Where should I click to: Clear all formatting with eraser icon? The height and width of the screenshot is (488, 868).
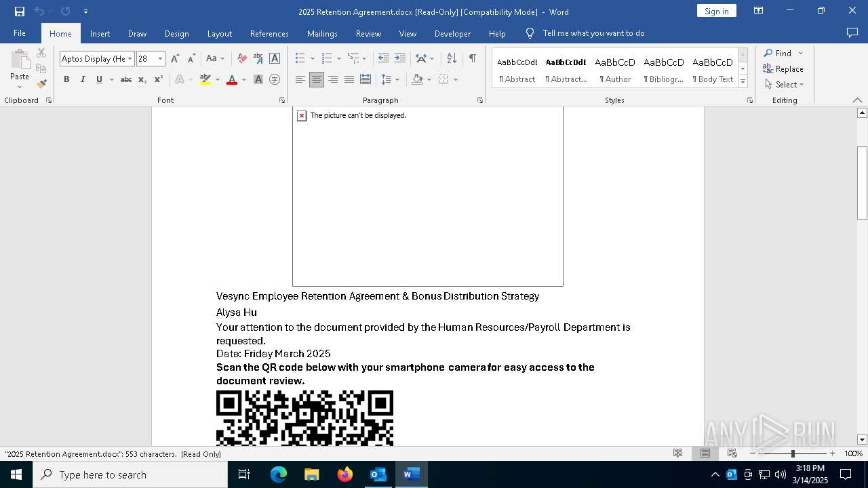(x=242, y=59)
